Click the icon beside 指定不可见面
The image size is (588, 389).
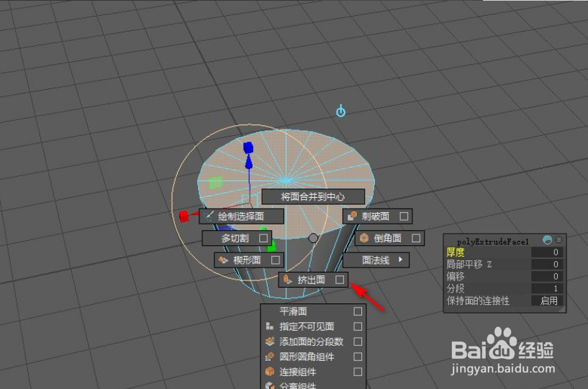click(x=270, y=326)
